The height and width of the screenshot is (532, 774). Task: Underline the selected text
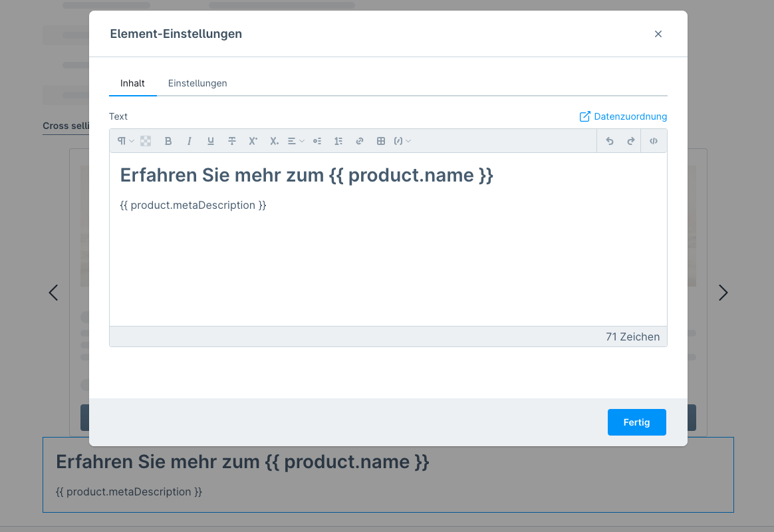click(211, 141)
